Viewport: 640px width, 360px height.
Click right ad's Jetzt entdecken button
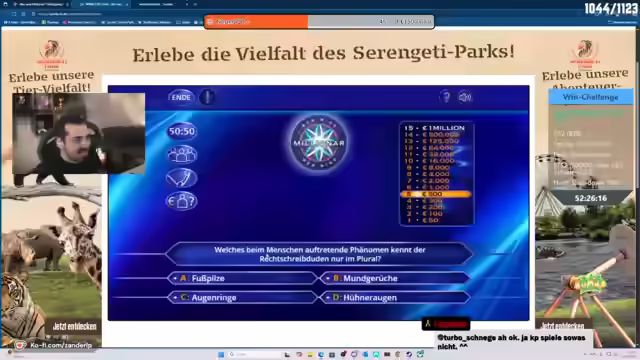[562, 325]
